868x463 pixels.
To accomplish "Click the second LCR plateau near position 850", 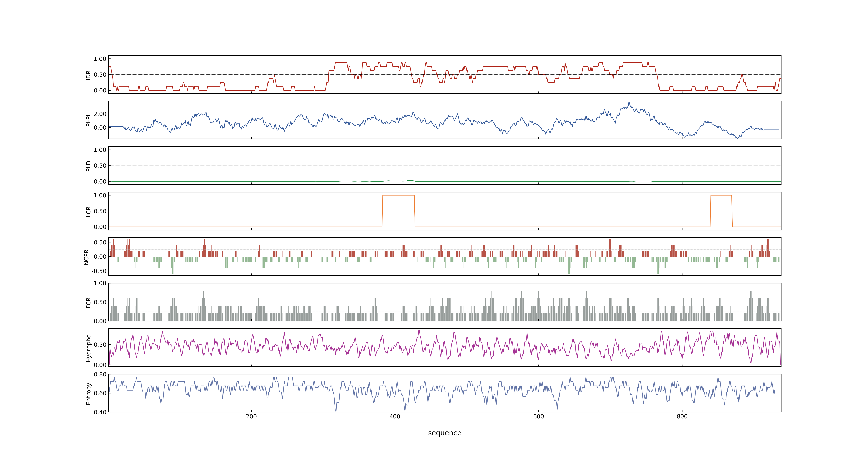I will 721,195.
